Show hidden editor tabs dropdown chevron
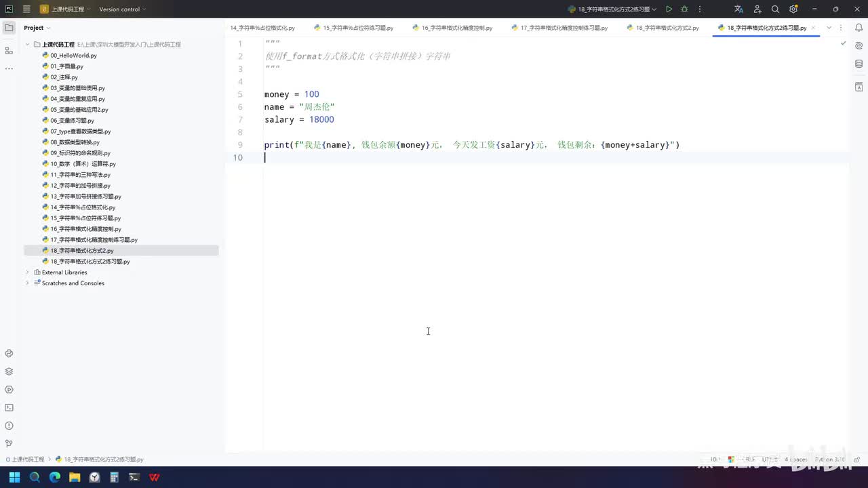868x488 pixels. [x=829, y=28]
